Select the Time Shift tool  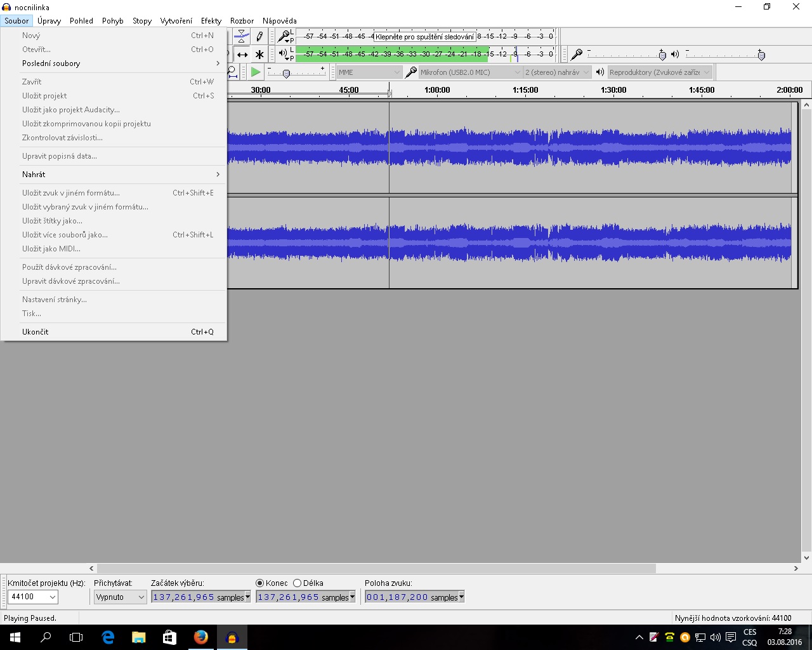(242, 55)
